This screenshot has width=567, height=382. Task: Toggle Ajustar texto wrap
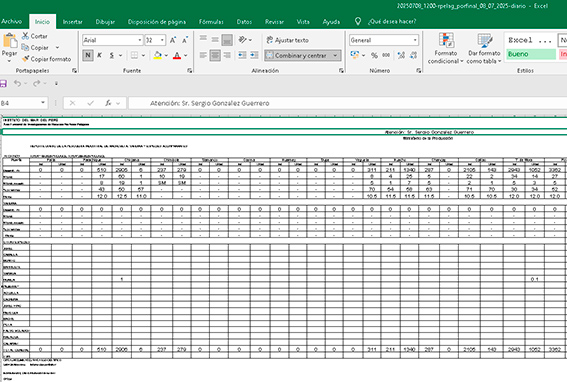[x=287, y=40]
